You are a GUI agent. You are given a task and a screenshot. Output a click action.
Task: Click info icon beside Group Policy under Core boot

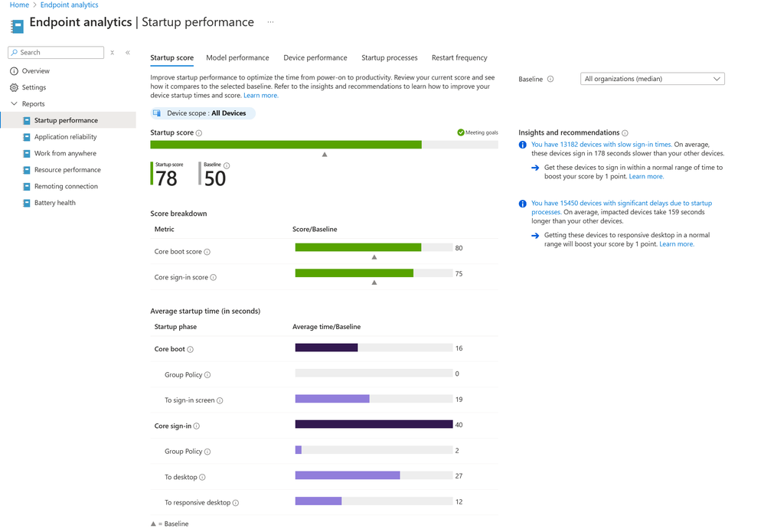tap(207, 375)
